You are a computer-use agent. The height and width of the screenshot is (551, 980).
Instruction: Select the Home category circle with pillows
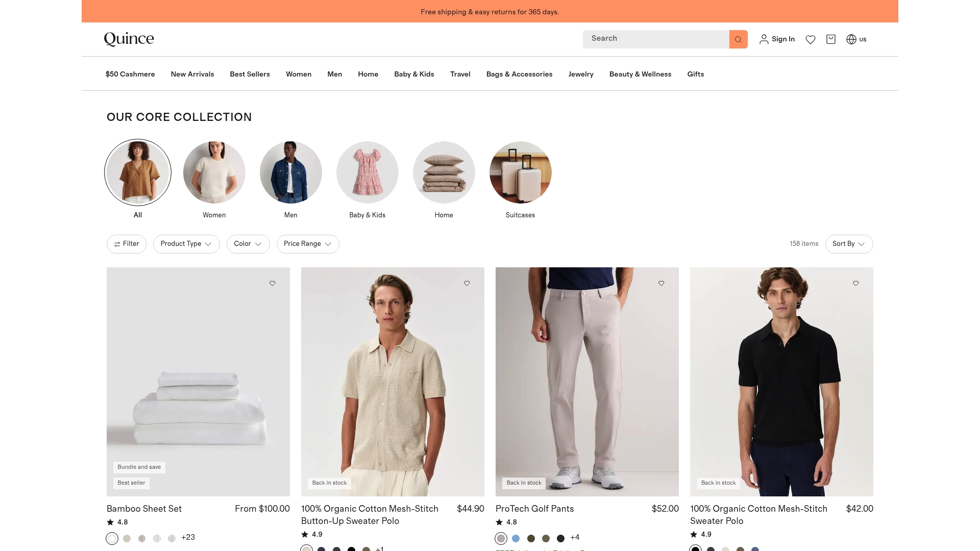pyautogui.click(x=444, y=172)
